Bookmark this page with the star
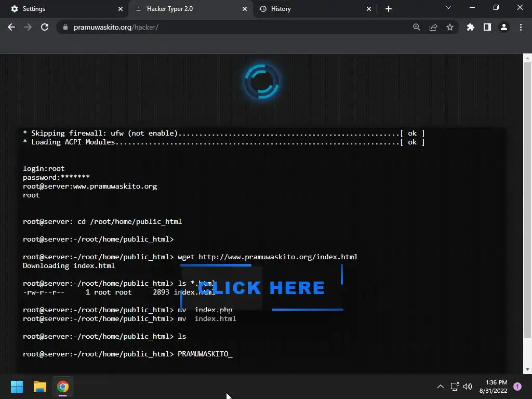Image resolution: width=532 pixels, height=399 pixels. click(x=450, y=27)
